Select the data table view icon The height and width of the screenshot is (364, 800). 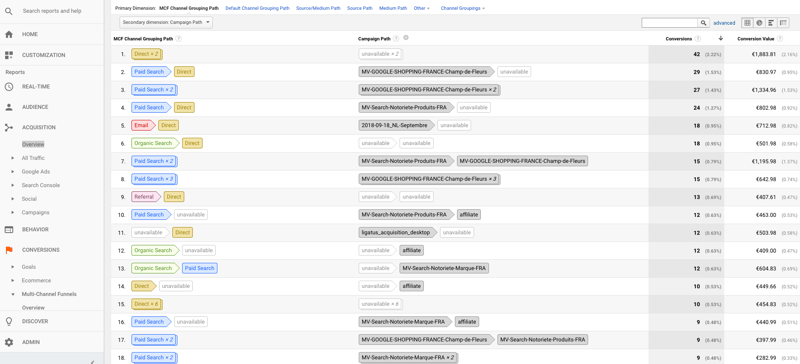coord(747,23)
